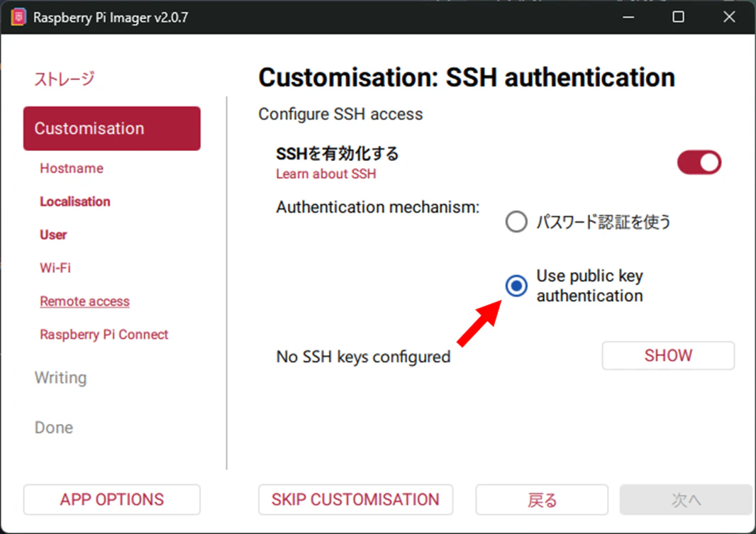This screenshot has height=534, width=756.
Task: Click the Done step in sidebar
Action: point(54,428)
